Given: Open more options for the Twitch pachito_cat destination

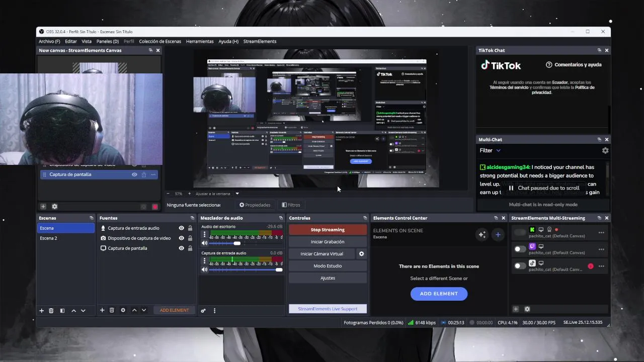Looking at the screenshot, I should (x=601, y=249).
